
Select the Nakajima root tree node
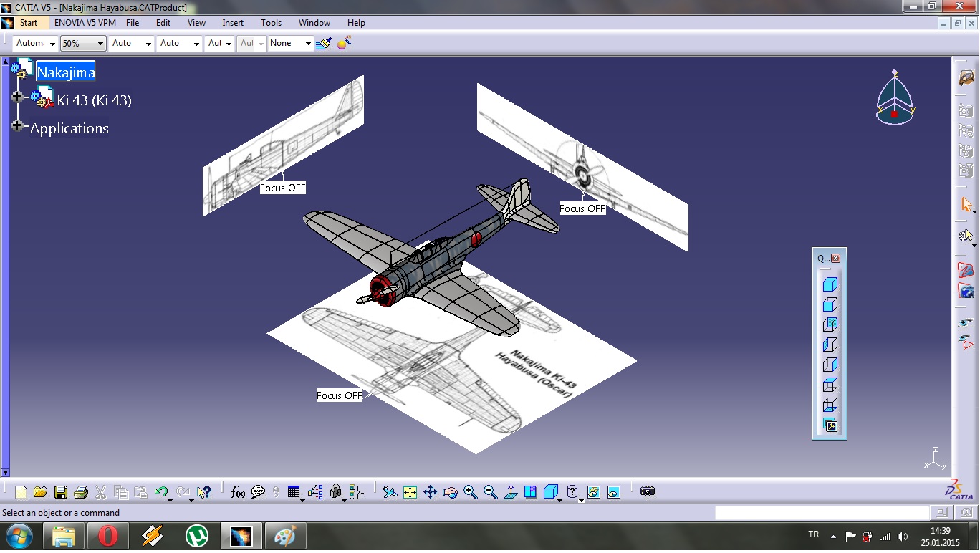point(66,72)
